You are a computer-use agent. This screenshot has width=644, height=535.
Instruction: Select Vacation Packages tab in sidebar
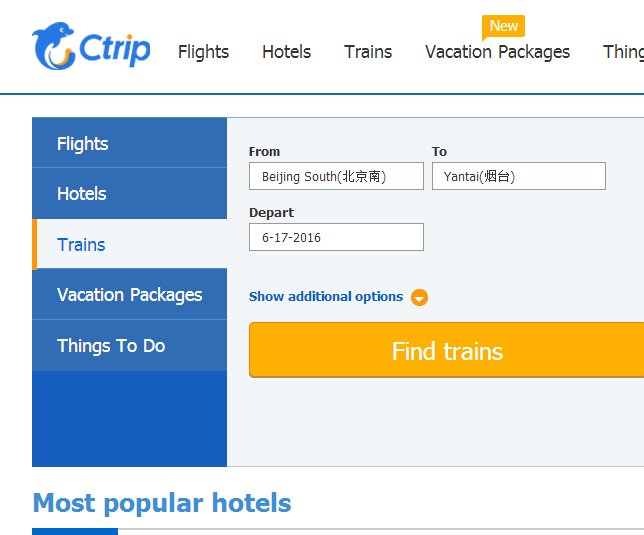coord(129,294)
